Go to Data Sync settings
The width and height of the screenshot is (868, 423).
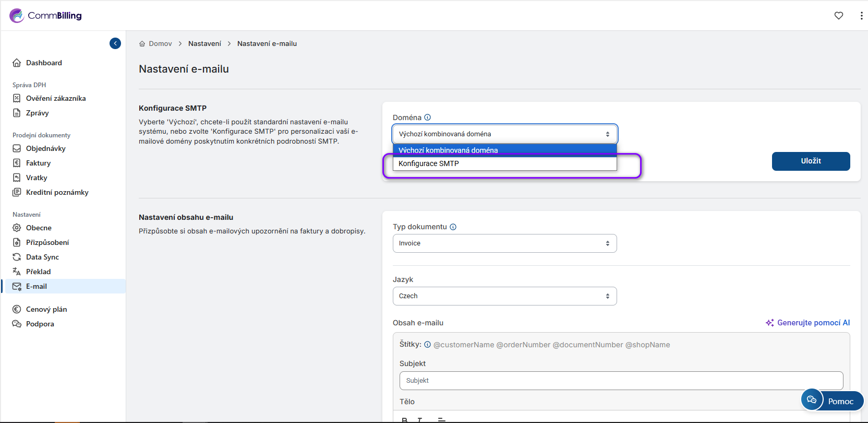click(42, 257)
